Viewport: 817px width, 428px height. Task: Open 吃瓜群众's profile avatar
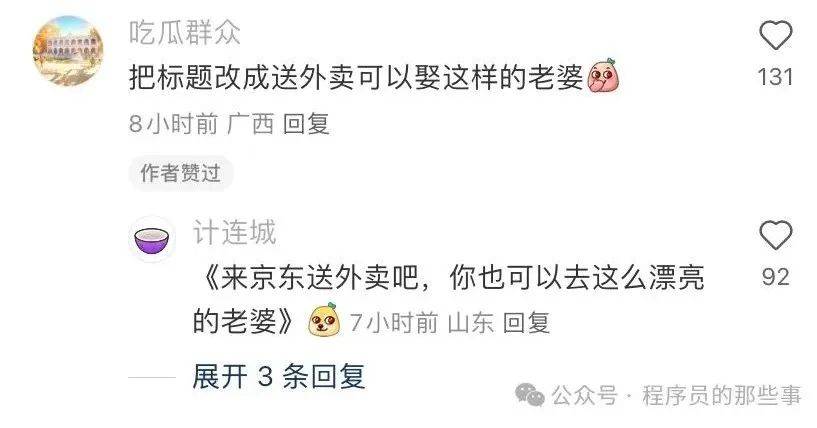click(x=68, y=51)
